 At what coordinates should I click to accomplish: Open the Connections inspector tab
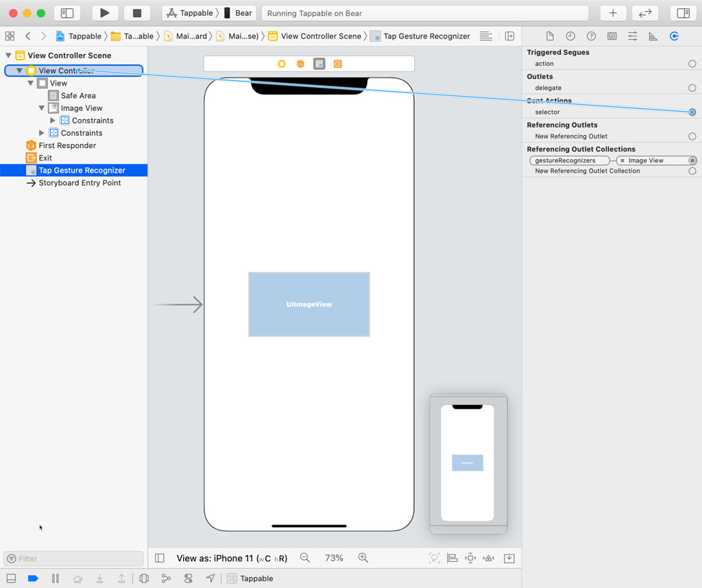click(x=675, y=36)
